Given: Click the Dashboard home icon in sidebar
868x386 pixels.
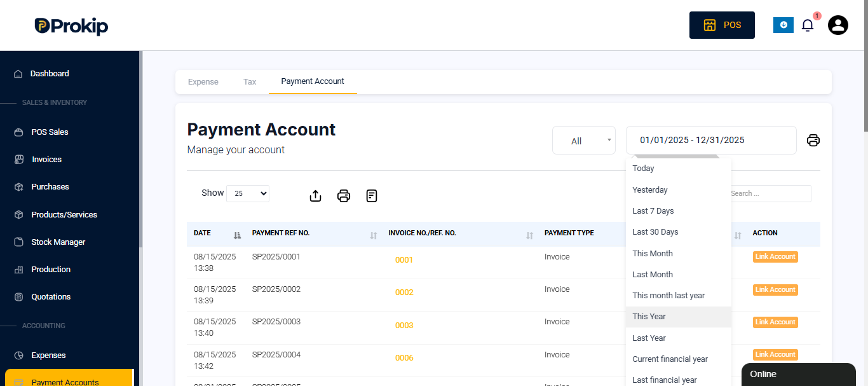Looking at the screenshot, I should click(x=18, y=74).
